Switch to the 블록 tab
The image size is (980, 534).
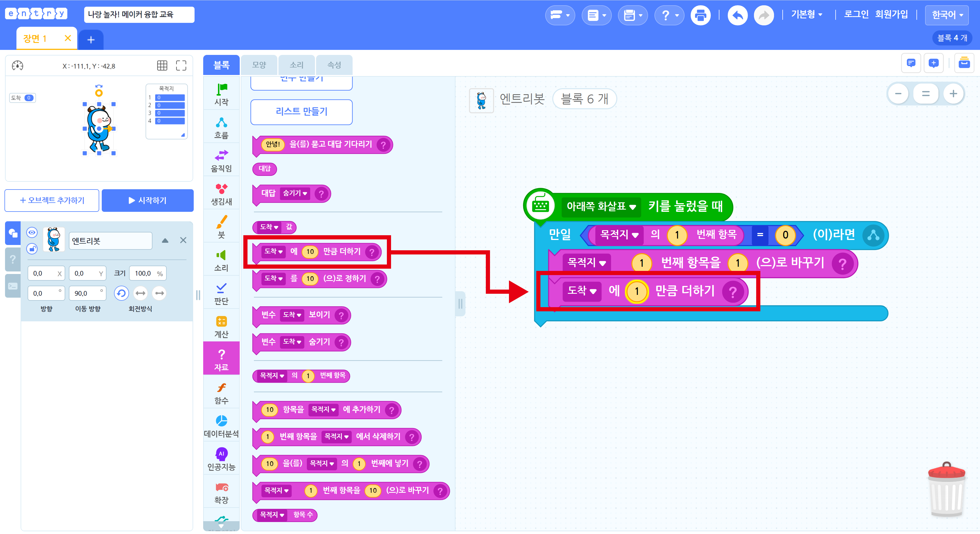pyautogui.click(x=221, y=65)
